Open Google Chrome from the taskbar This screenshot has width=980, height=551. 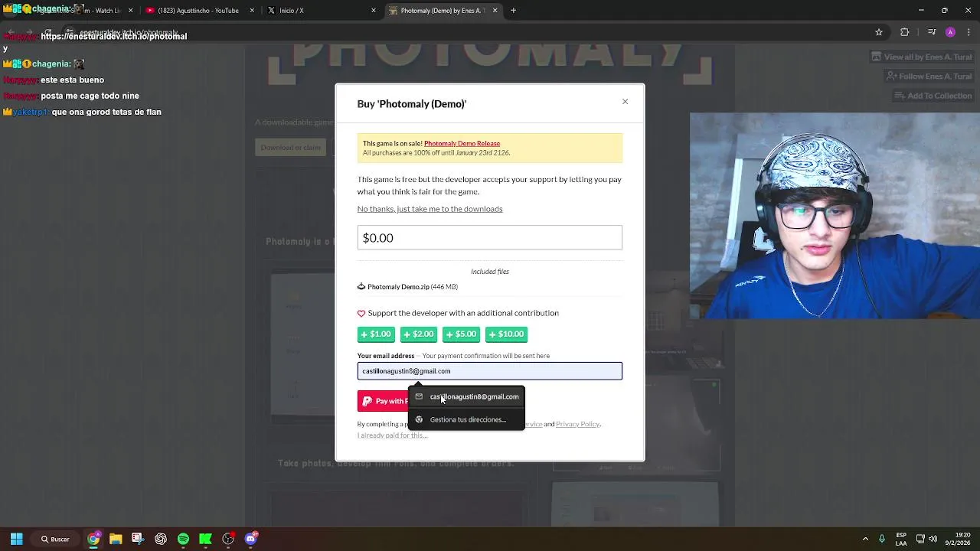click(x=93, y=539)
